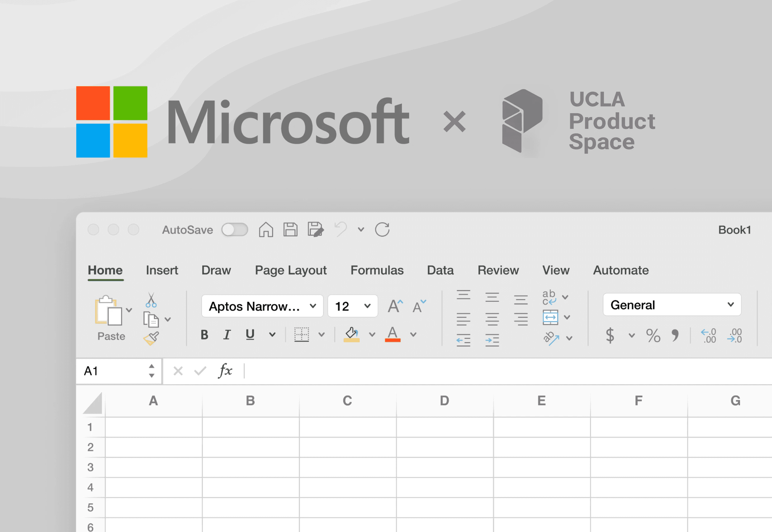Click the Top Align icon

click(x=463, y=295)
